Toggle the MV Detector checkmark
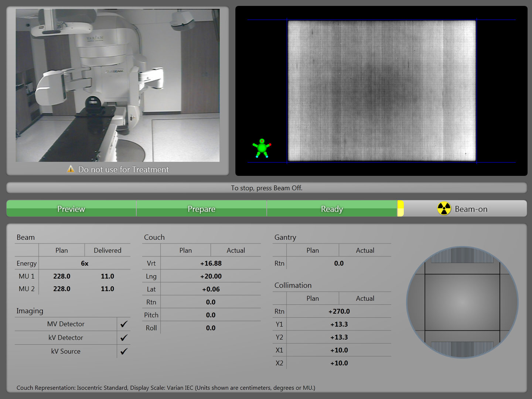This screenshot has width=532, height=399. pyautogui.click(x=123, y=324)
